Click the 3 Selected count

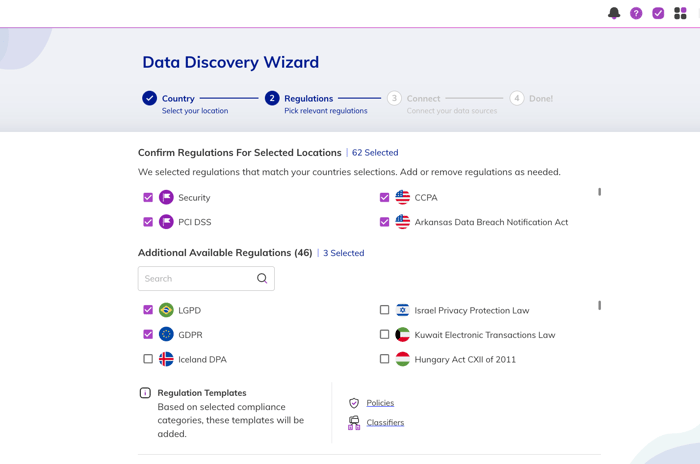coord(343,253)
